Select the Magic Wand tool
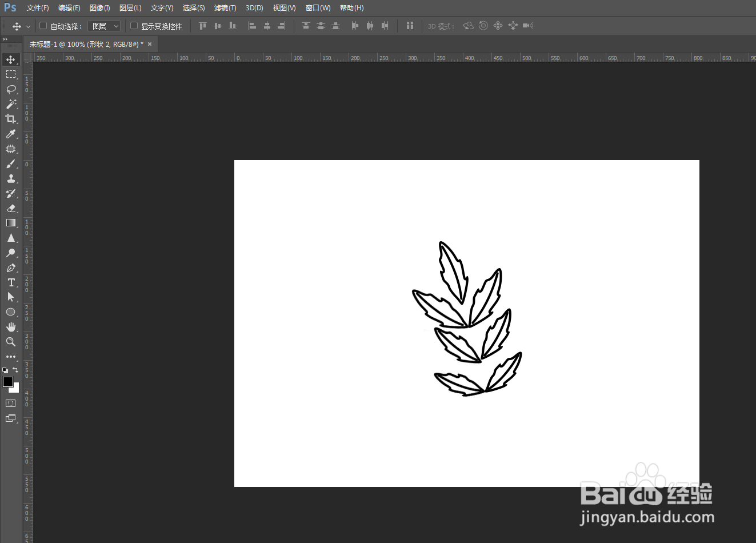The height and width of the screenshot is (543, 756). point(11,104)
